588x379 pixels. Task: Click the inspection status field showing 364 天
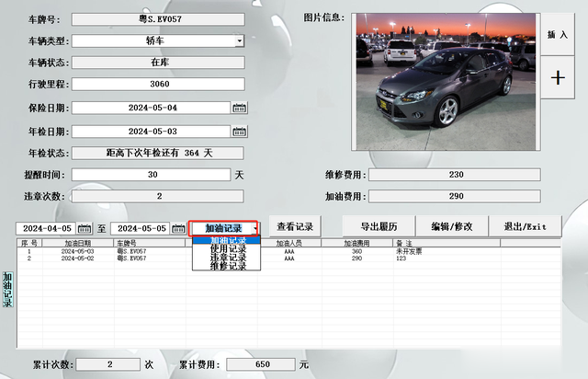point(158,153)
